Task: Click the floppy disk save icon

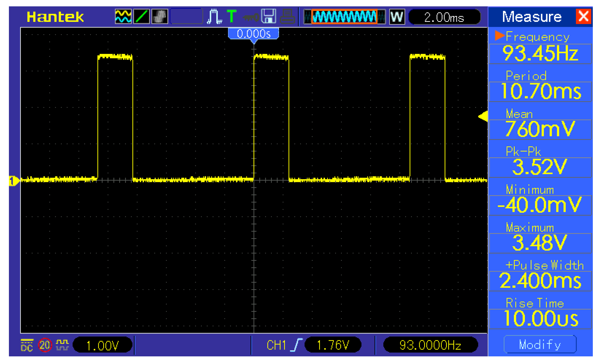Action: click(x=269, y=16)
